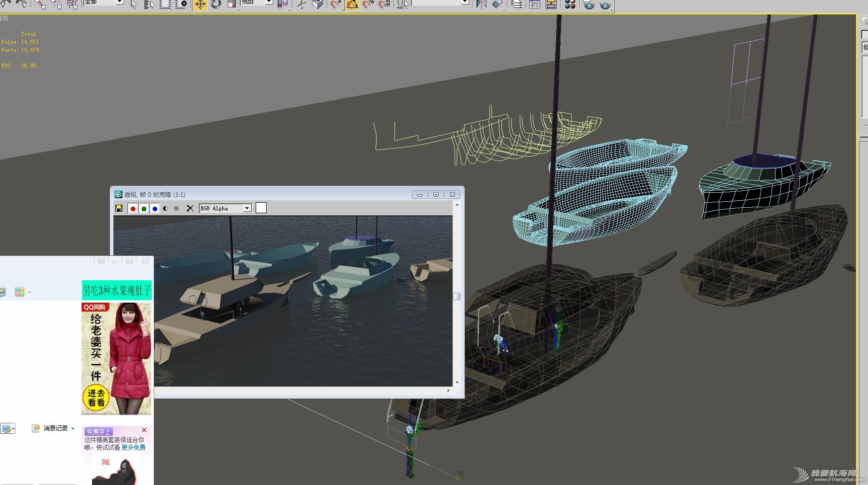This screenshot has width=868, height=485.
Task: Click the Redo arrow in the main toolbar
Action: 21,3
